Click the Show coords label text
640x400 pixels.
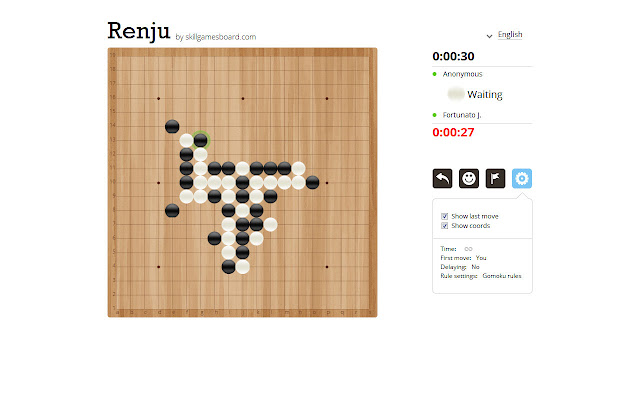tap(471, 226)
